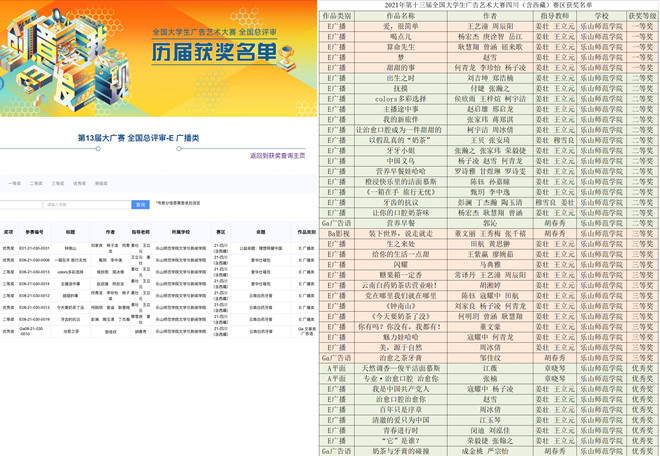Screen dimensions: 660x456
Task: Click the 百年只是序章 work name cell
Action: (x=401, y=410)
